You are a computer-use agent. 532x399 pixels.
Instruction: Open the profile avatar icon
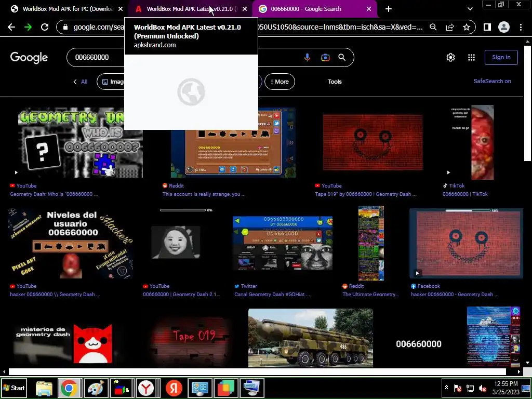point(504,27)
